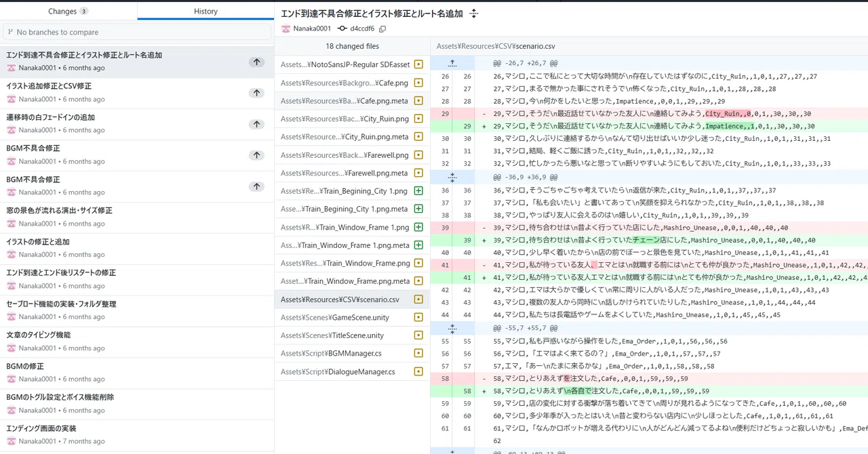Select commit セーブロード機能の実装・フォルダ整理

click(x=137, y=310)
